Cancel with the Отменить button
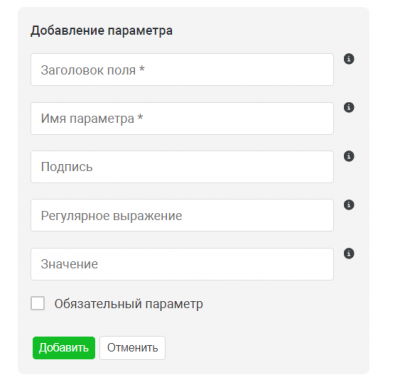Viewport: 400px width, 387px height. coord(132,348)
